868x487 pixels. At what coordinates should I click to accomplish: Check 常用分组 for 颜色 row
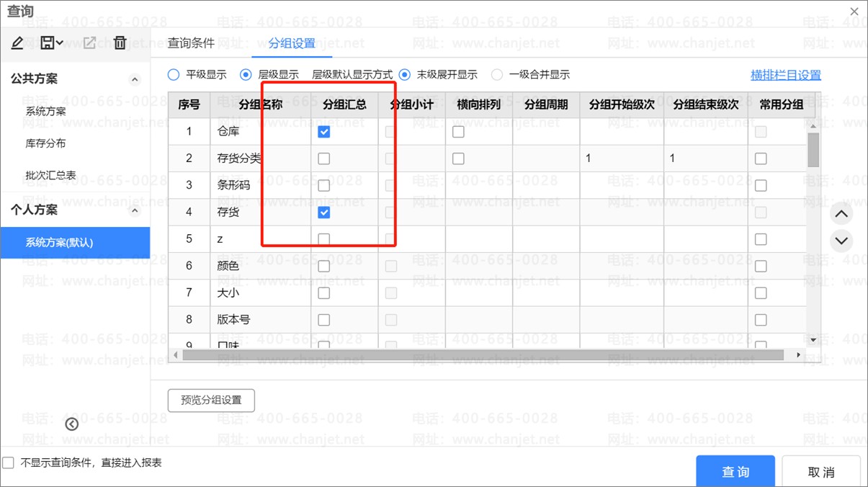point(761,267)
